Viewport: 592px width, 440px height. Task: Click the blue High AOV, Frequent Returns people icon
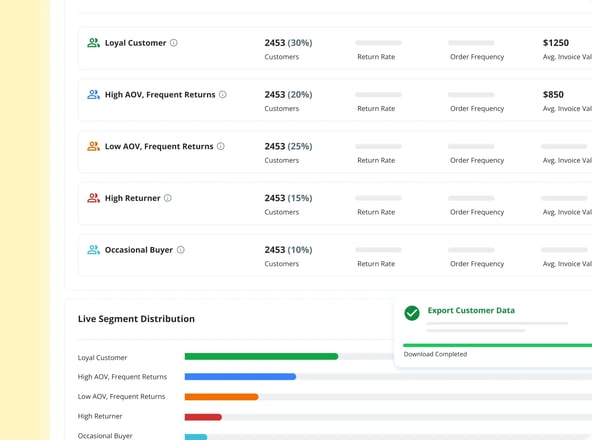94,94
